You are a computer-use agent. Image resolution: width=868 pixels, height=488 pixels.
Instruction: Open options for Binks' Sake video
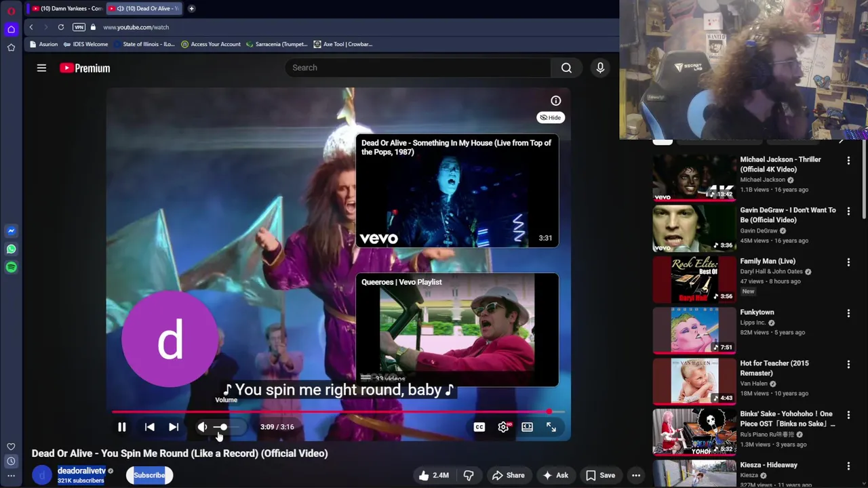pyautogui.click(x=848, y=415)
